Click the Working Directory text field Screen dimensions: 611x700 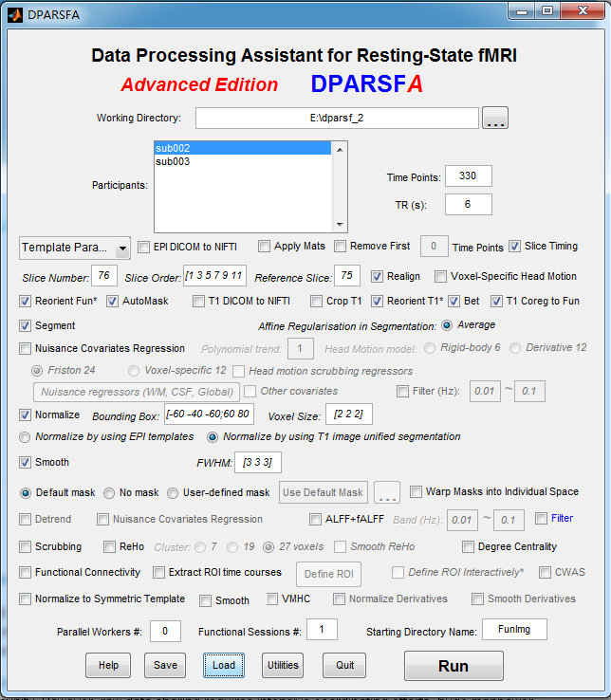pos(337,118)
